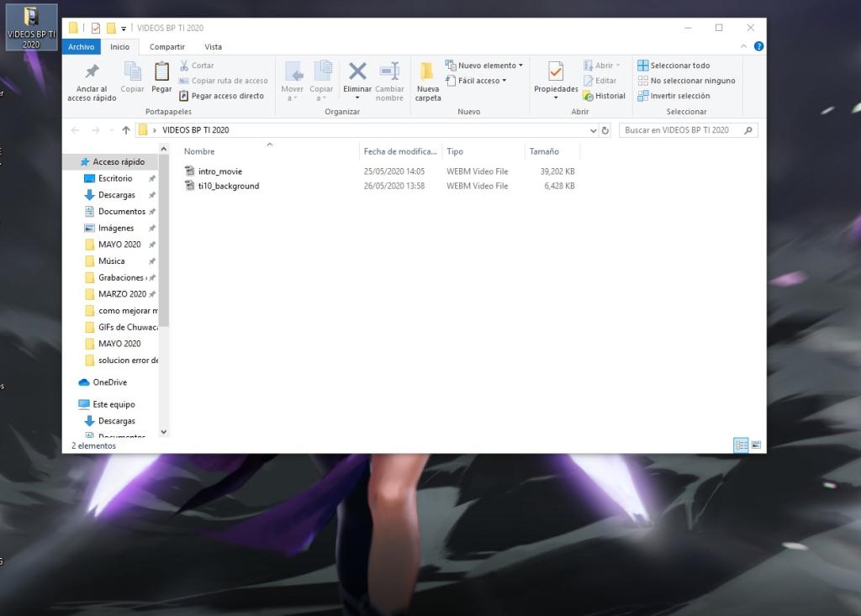Switch to the Inicio ribbon tab

point(119,47)
